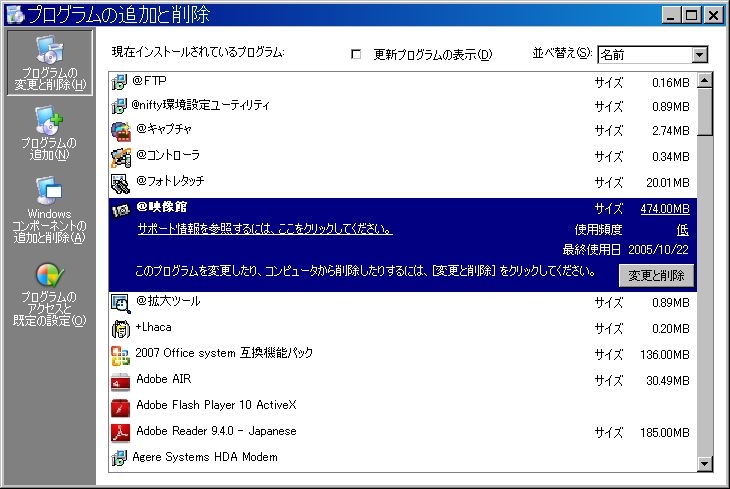Viewport: 730px width, 489px height.
Task: Click the Agere Systems HDA Modem icon
Action: [x=119, y=458]
